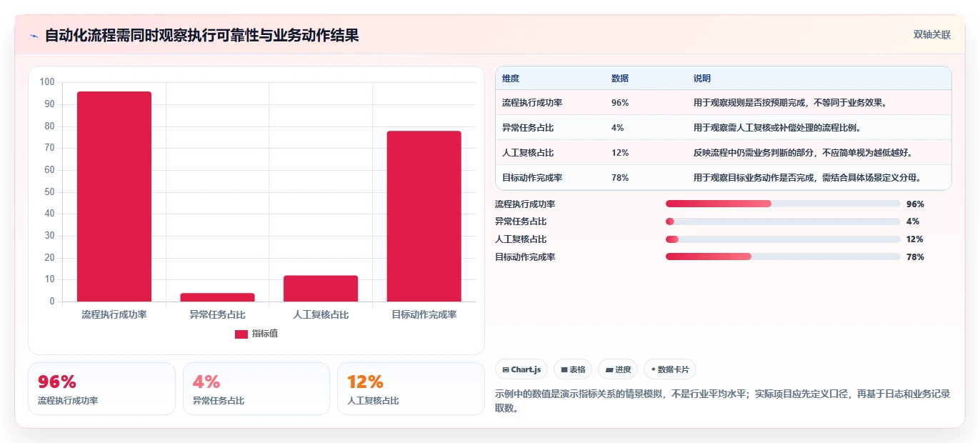The width and height of the screenshot is (980, 443).
Task: Click the 96% value in the table
Action: click(x=620, y=103)
